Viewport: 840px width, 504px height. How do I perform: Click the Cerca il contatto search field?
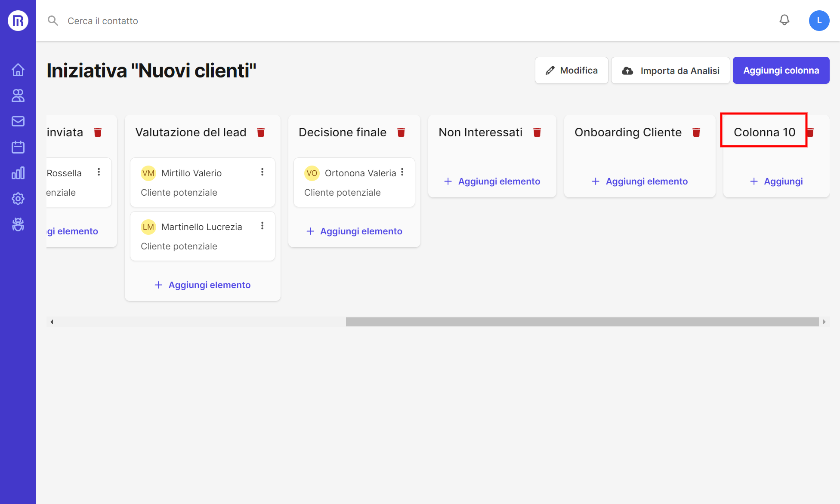pyautogui.click(x=102, y=21)
